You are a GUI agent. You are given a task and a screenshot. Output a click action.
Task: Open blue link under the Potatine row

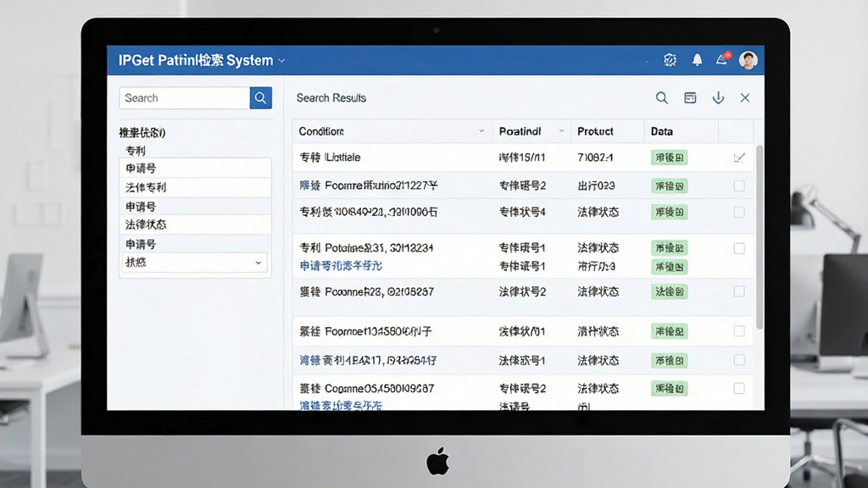point(341,266)
